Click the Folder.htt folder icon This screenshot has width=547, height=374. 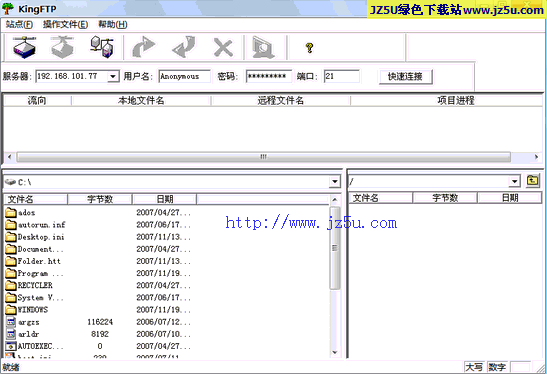[x=11, y=261]
